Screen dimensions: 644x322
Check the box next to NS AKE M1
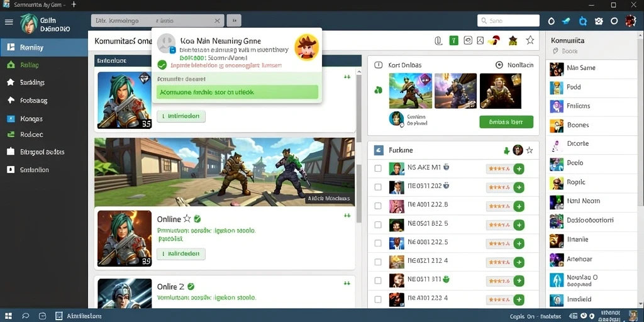(x=378, y=168)
